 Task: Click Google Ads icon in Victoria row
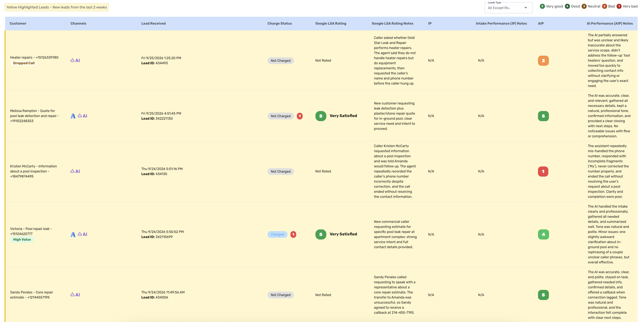(x=73, y=234)
